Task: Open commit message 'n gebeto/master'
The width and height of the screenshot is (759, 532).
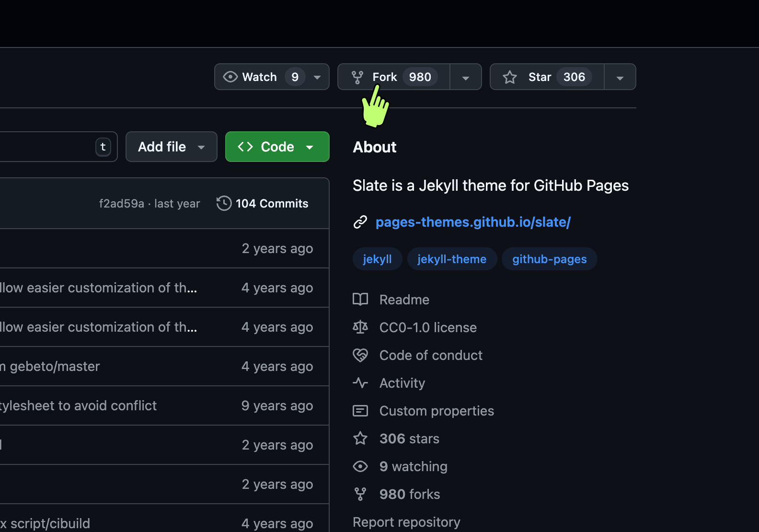Action: click(50, 366)
